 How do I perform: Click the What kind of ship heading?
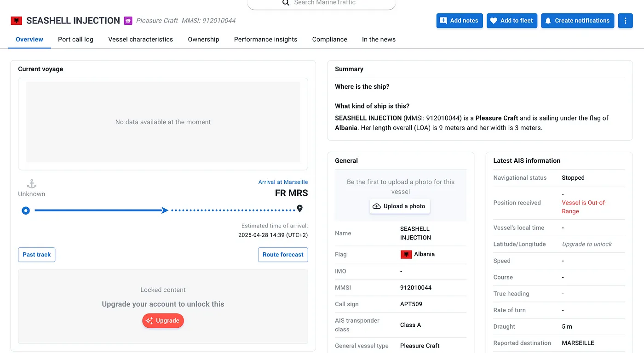(372, 106)
